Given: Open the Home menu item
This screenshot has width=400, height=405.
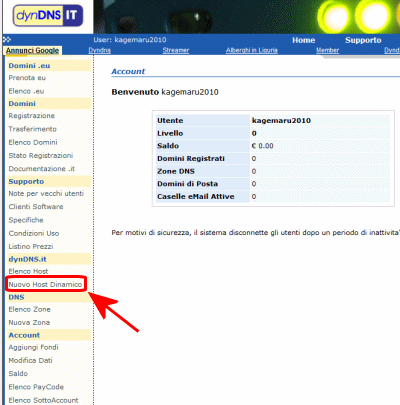Looking at the screenshot, I should tap(304, 40).
